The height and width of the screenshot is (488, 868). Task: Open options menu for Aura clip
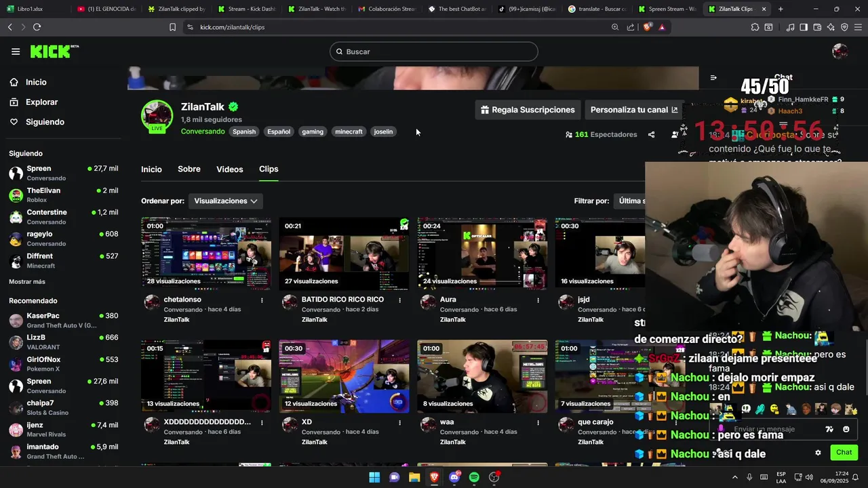tap(538, 300)
